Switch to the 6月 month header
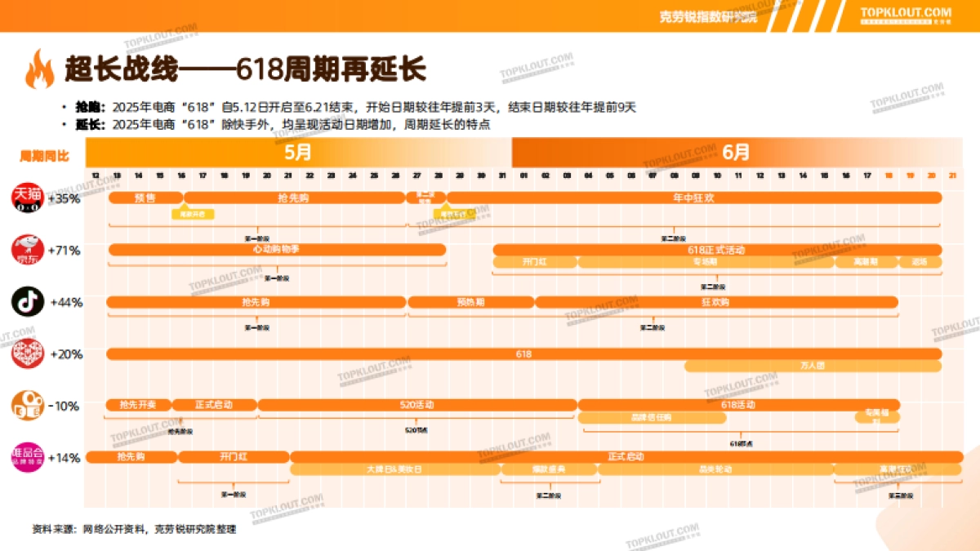980x551 pixels. (735, 151)
